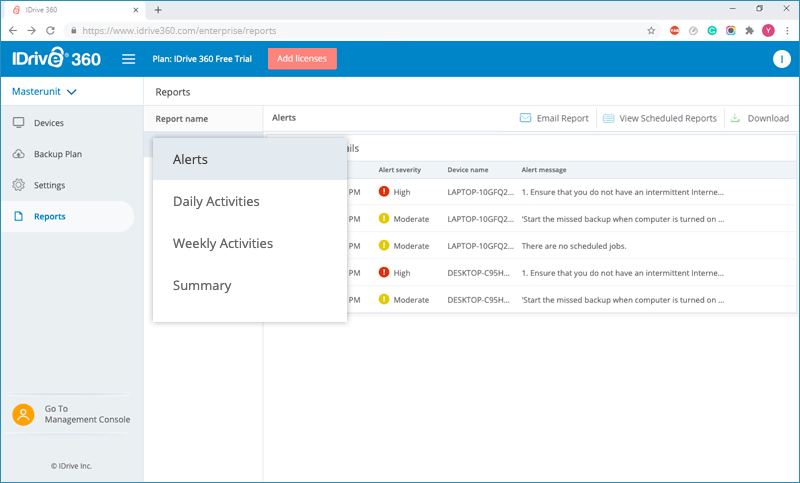The height and width of the screenshot is (483, 800).
Task: Open a new browser tab
Action: click(158, 10)
